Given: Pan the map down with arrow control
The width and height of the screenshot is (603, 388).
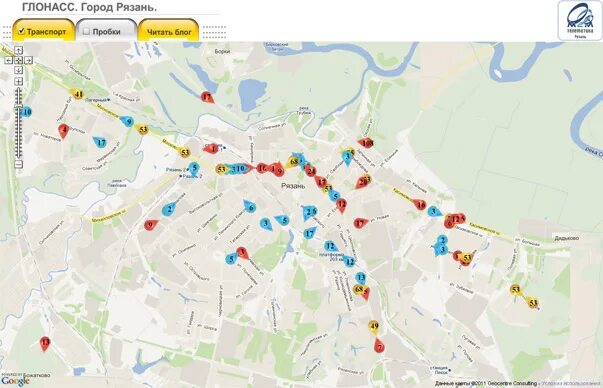Looking at the screenshot, I should pos(18,70).
